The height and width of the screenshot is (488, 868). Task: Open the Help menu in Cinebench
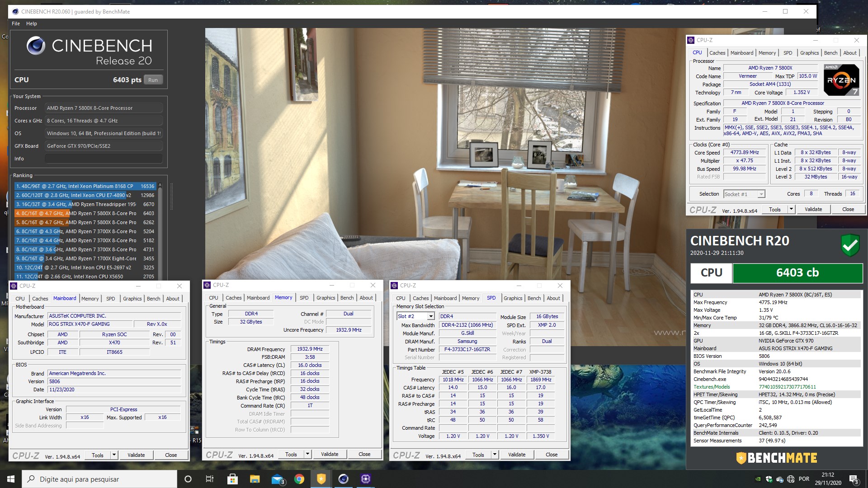[32, 23]
